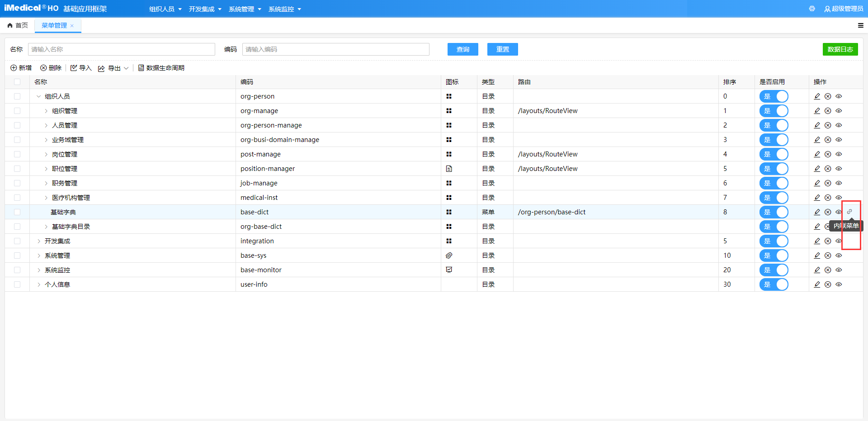
Task: Expand the 系统管理 tree node
Action: [x=38, y=255]
